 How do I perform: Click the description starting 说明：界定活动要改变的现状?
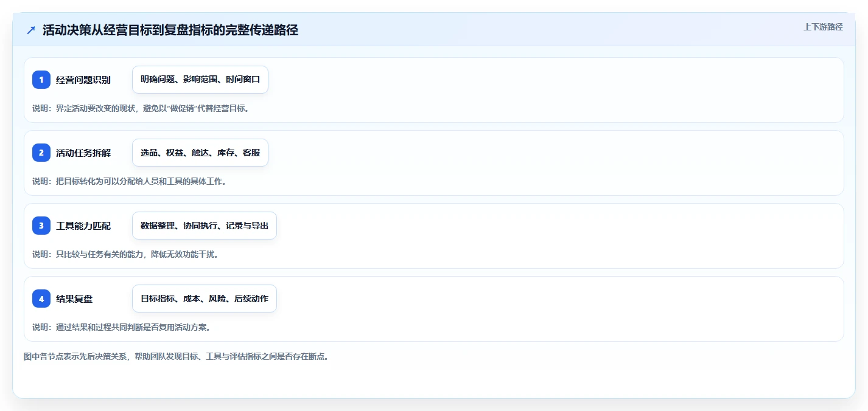(141, 108)
